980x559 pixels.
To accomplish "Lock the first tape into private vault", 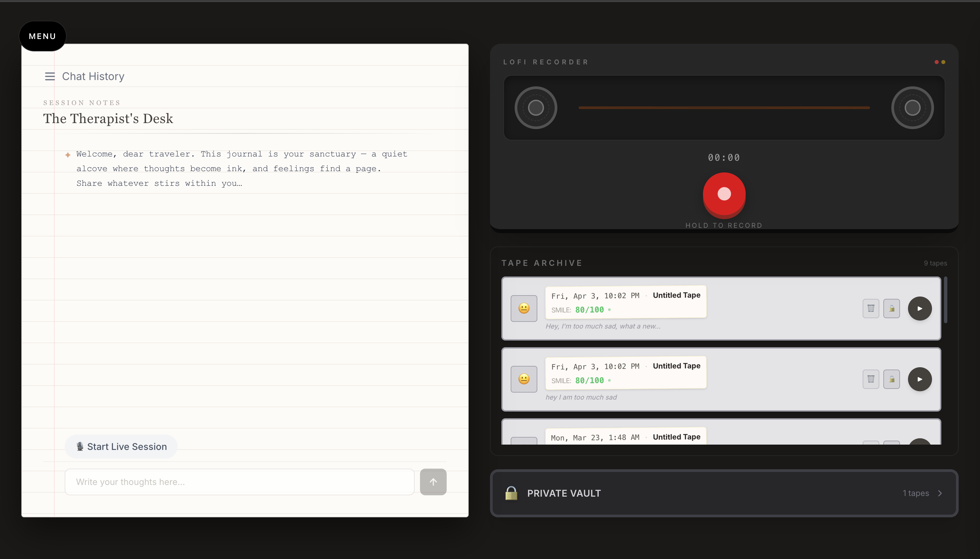I will click(891, 308).
